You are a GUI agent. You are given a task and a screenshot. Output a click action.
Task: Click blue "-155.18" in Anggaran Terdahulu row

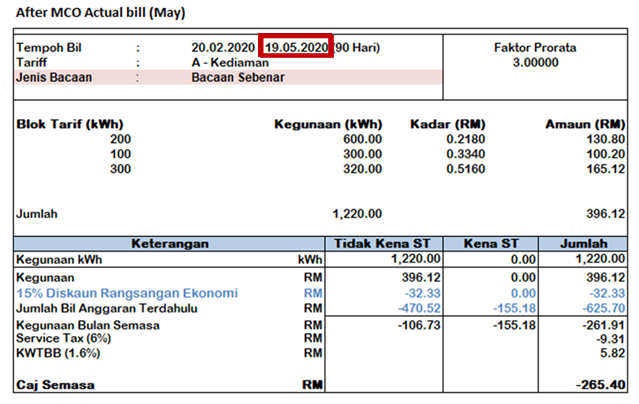click(514, 308)
